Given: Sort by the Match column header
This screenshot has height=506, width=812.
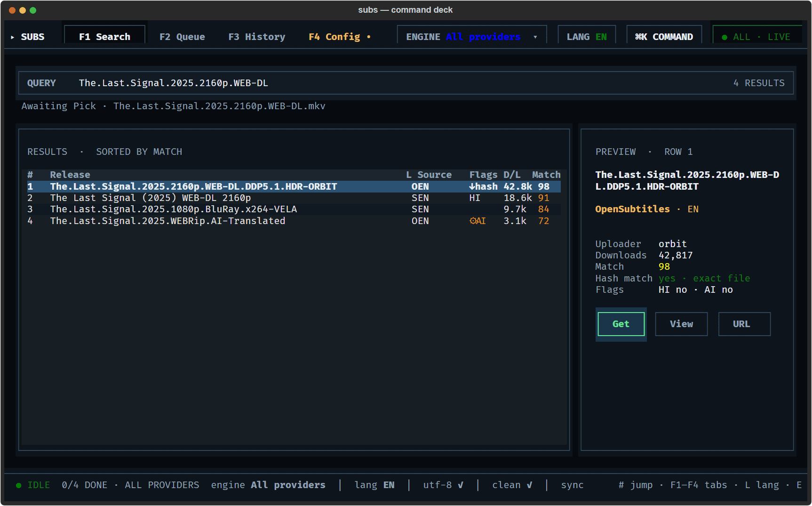Looking at the screenshot, I should [x=546, y=175].
